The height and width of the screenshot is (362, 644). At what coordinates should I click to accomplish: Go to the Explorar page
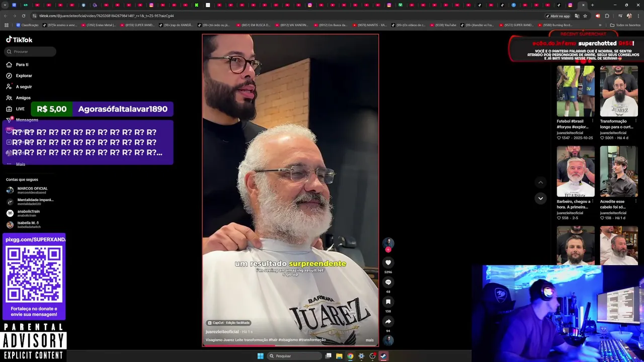(24, 75)
